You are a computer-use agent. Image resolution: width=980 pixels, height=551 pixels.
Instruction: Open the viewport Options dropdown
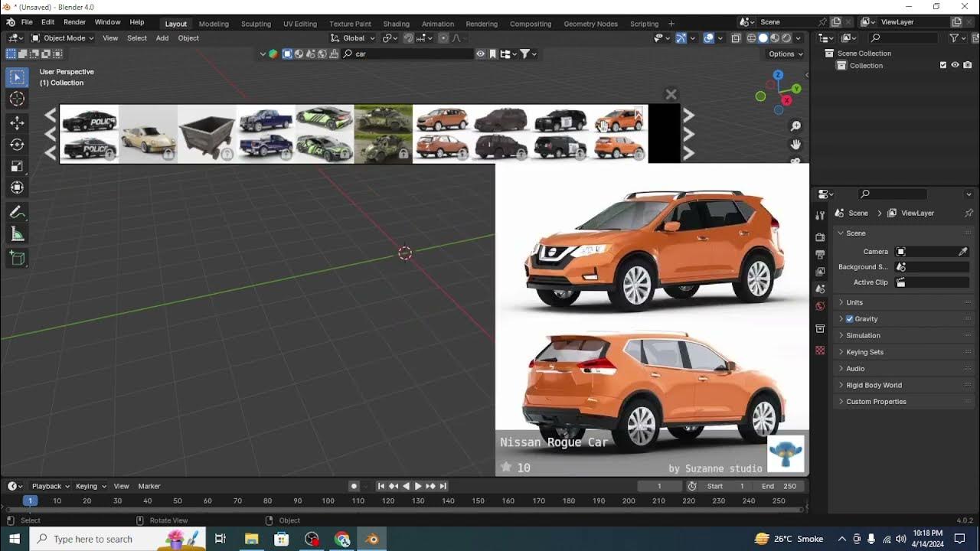point(786,54)
